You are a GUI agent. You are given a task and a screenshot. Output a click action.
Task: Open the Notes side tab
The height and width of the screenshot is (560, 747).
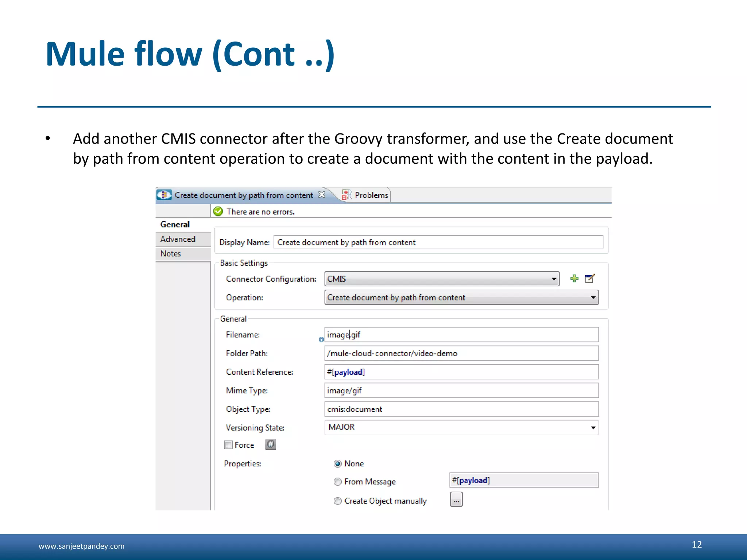pos(183,254)
